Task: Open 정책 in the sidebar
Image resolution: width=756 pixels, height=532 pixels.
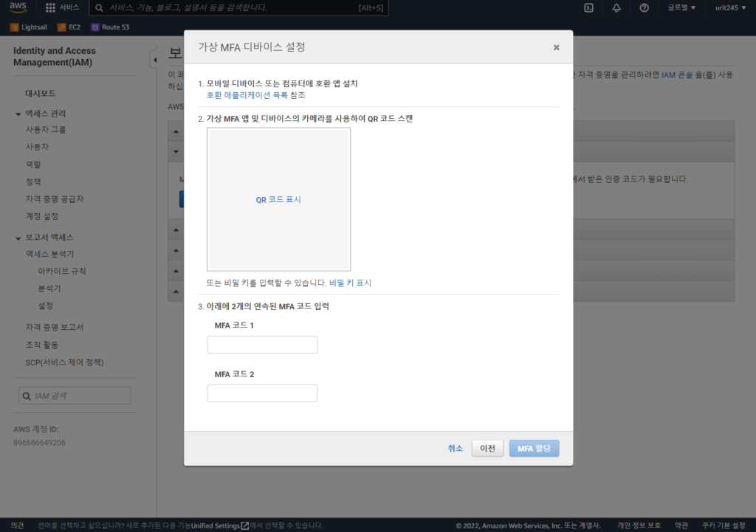Action: 33,182
